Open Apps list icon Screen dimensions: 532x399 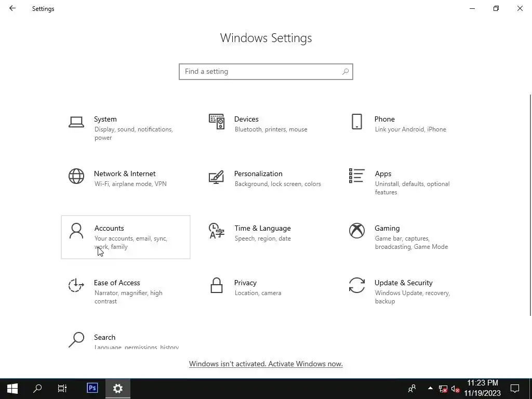pyautogui.click(x=356, y=176)
